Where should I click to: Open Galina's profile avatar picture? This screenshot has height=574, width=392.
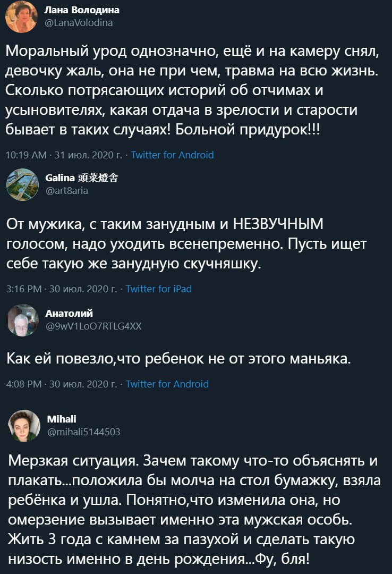click(x=23, y=184)
